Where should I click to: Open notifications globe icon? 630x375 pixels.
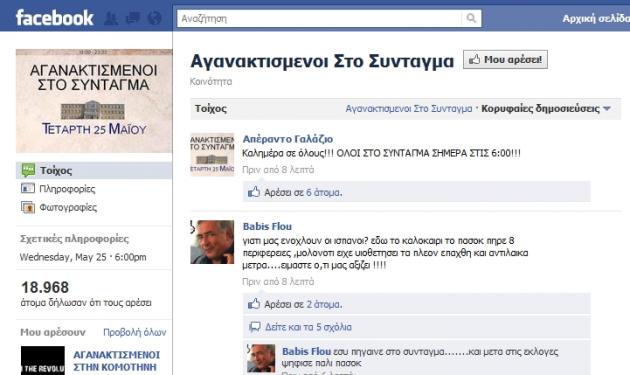point(155,18)
